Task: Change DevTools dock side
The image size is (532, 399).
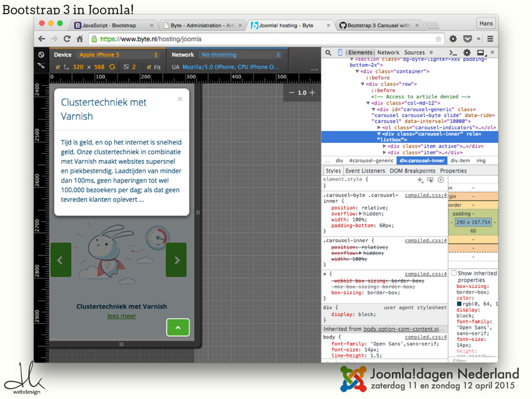Action: coord(481,53)
